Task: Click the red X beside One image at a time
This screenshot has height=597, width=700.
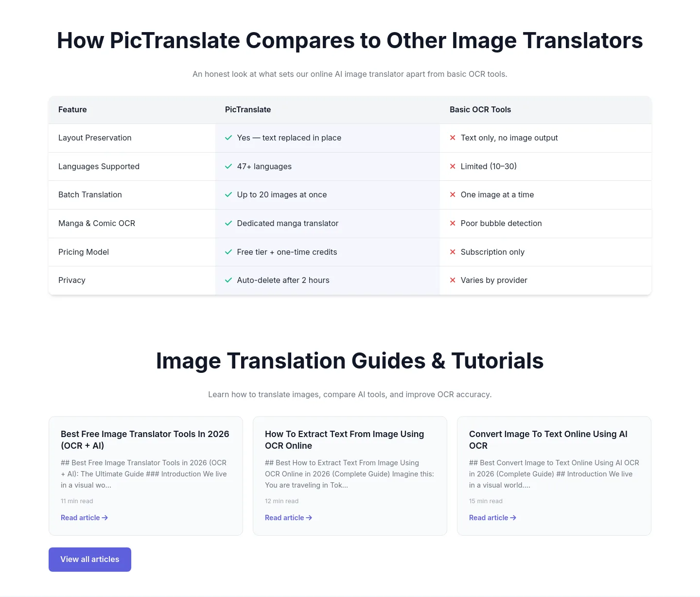Action: point(453,194)
